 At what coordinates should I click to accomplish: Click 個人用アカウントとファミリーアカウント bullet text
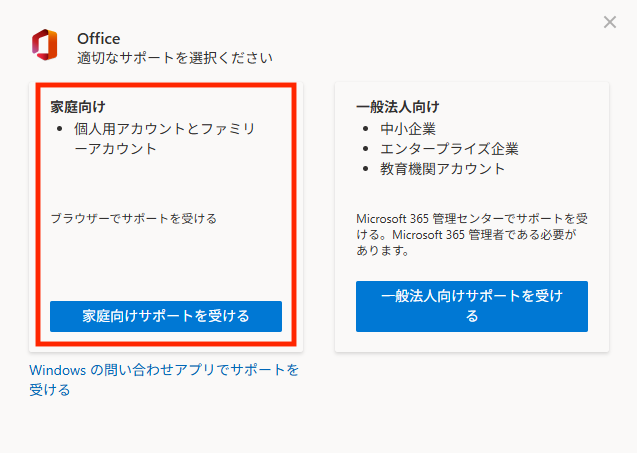pyautogui.click(x=165, y=139)
